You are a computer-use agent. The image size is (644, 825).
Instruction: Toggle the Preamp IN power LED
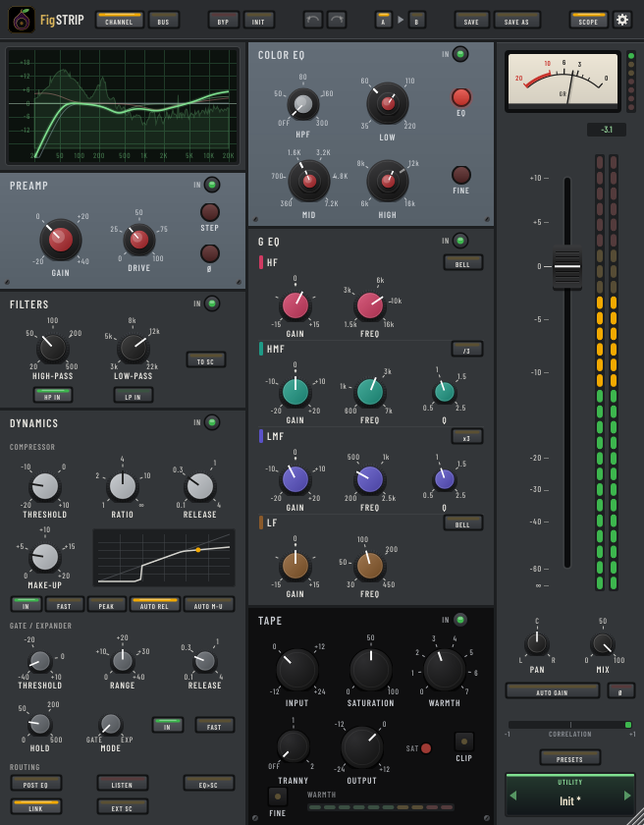(x=212, y=185)
